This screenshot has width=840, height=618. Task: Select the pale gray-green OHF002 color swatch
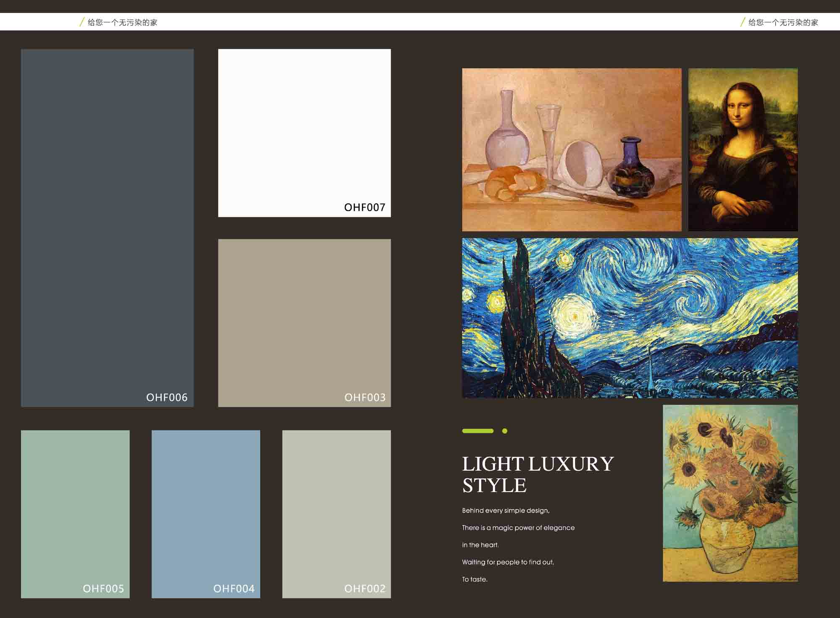[x=336, y=514]
